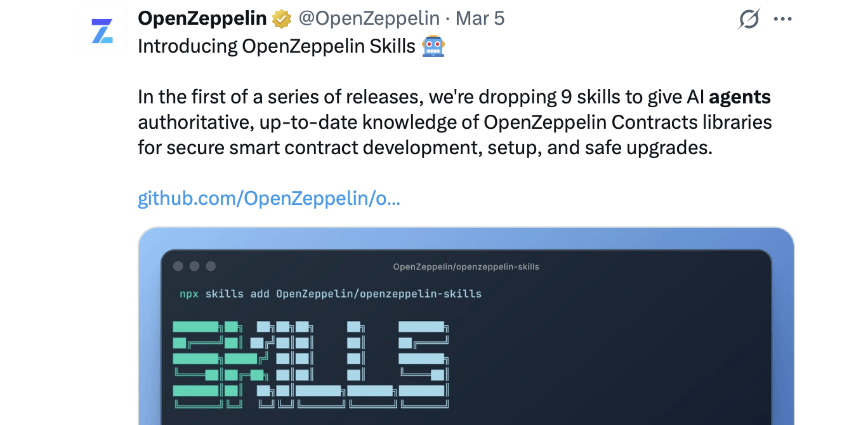Click the first terminal window dot

(178, 266)
